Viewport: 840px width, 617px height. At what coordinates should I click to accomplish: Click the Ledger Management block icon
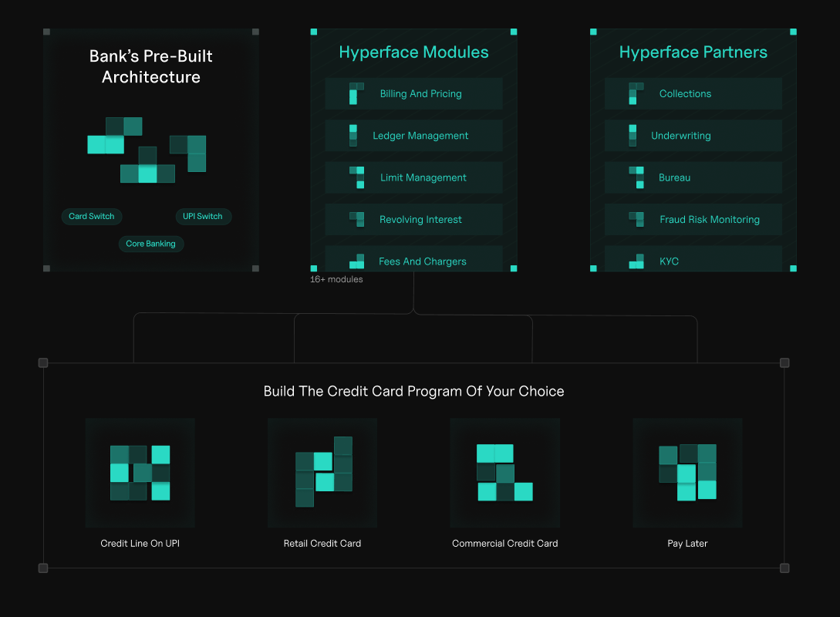tap(353, 136)
